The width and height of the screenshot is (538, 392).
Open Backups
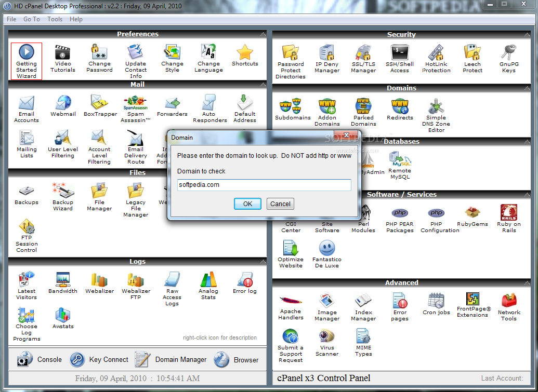[27, 195]
